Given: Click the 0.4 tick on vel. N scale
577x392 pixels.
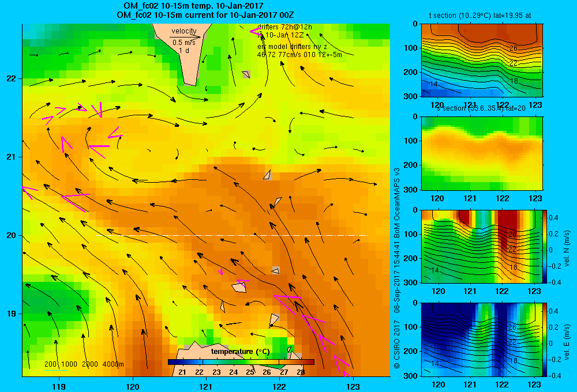Looking at the screenshot, I should point(553,218).
